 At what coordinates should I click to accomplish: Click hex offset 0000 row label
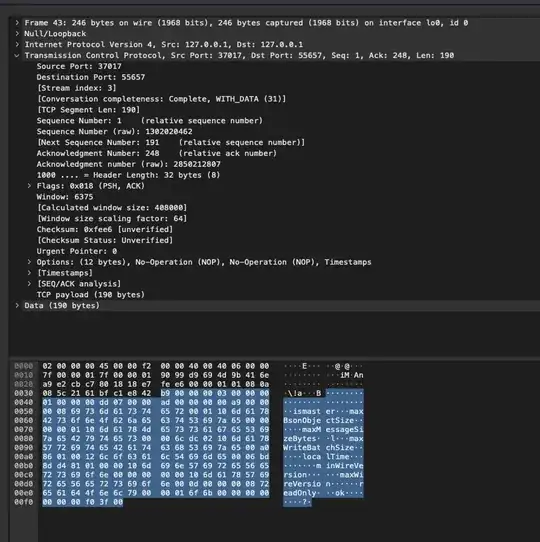point(24,366)
